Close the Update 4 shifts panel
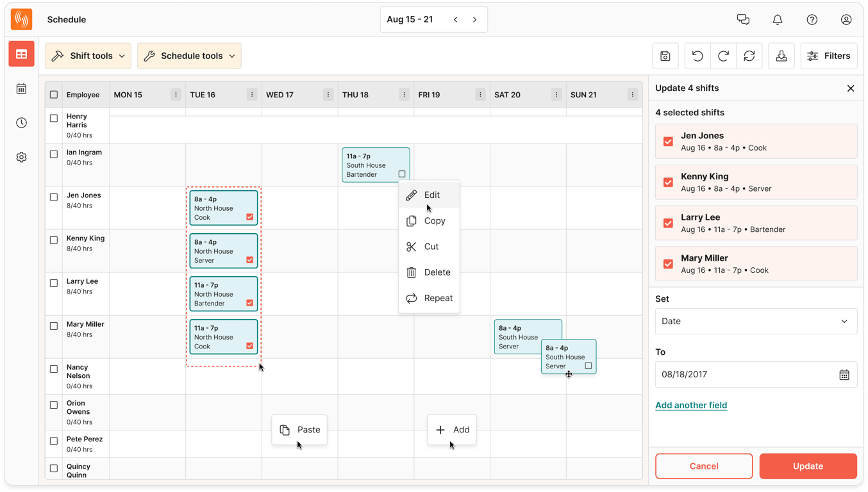Screen dimensions: 868x492 point(851,88)
